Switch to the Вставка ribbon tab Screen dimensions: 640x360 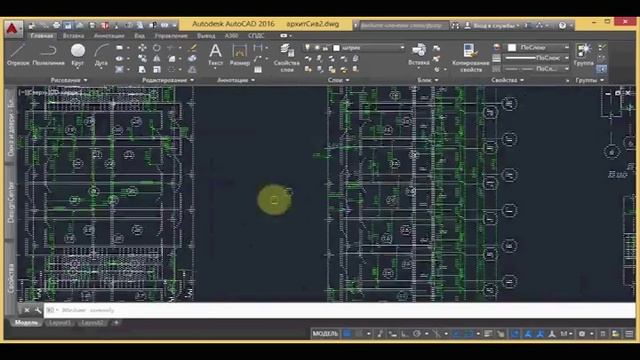tap(73, 36)
